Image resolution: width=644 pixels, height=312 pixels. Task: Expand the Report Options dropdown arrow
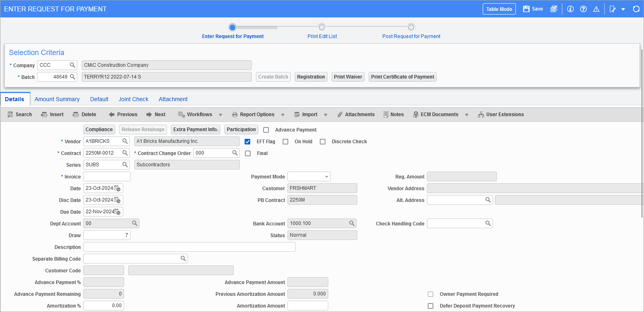[283, 115]
